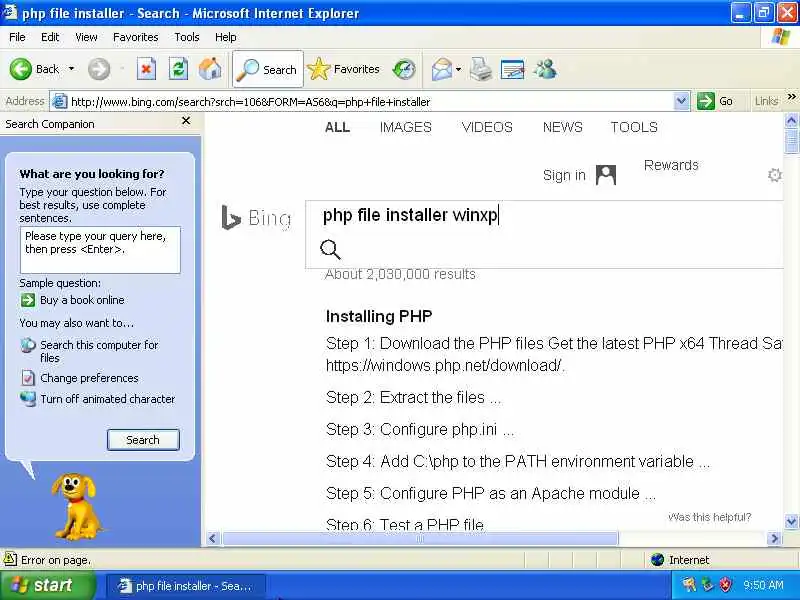
Task: Open the Help menu
Action: 226,37
